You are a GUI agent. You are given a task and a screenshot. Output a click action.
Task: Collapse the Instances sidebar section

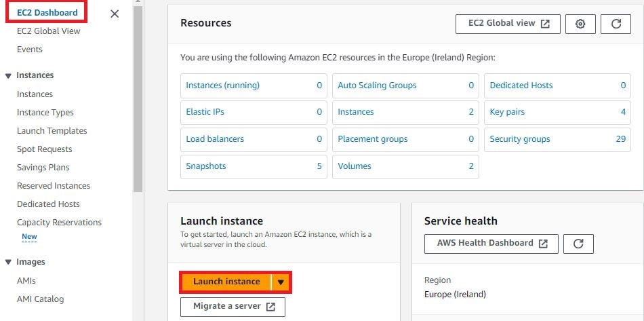click(x=8, y=76)
